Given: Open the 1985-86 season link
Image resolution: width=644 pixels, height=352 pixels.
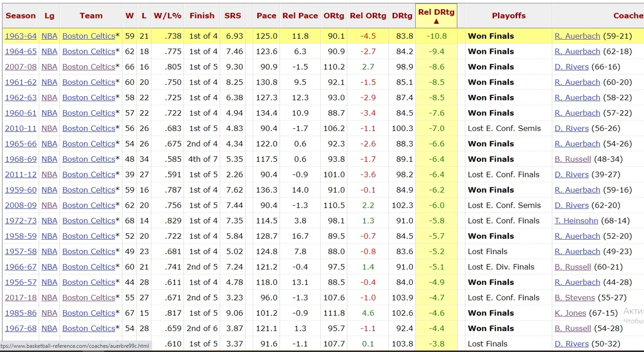Looking at the screenshot, I should pyautogui.click(x=21, y=313).
